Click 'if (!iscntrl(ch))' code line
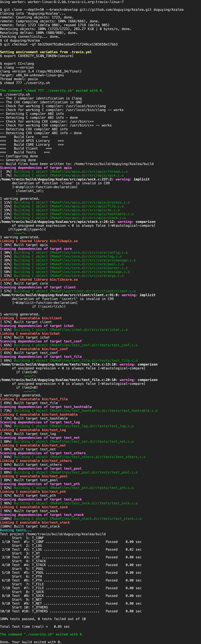The width and height of the screenshot is (201, 644). coord(49,307)
